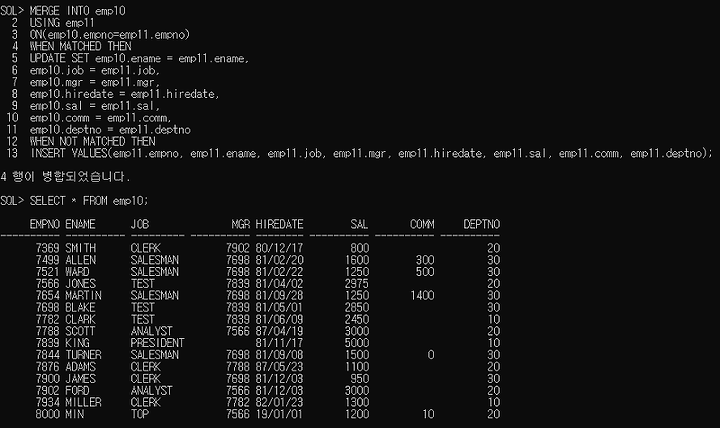Image resolution: width=720 pixels, height=428 pixels.
Task: Click hire date 19/01/01
Action: point(280,414)
